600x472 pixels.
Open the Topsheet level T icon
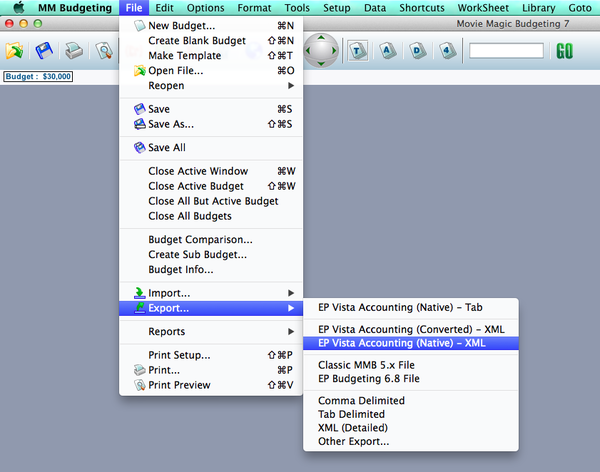[x=358, y=51]
